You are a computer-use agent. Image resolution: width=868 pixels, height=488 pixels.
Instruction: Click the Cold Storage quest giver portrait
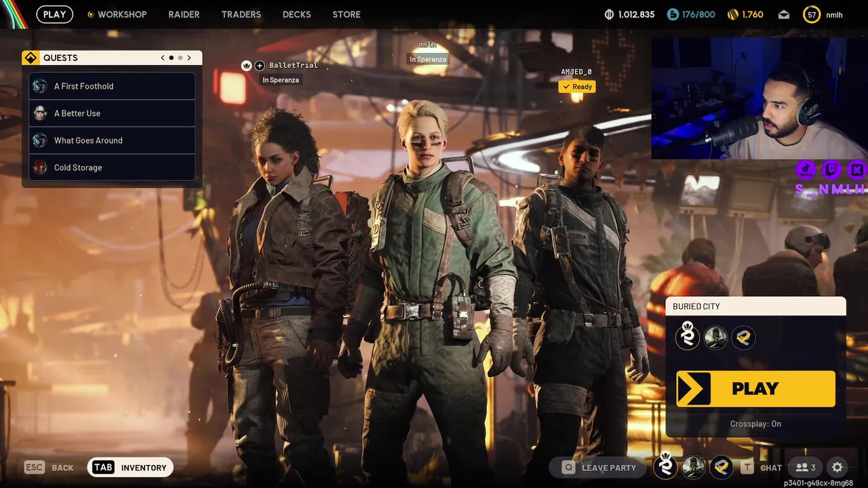coord(40,167)
